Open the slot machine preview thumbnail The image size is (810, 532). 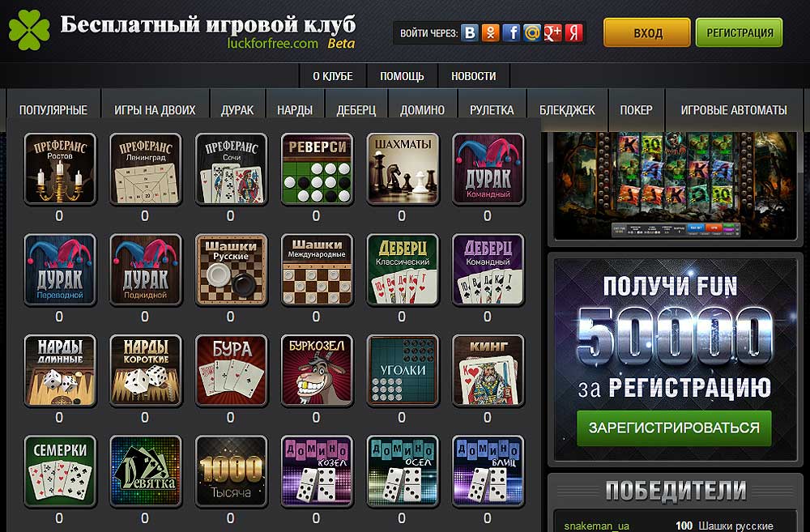(676, 185)
